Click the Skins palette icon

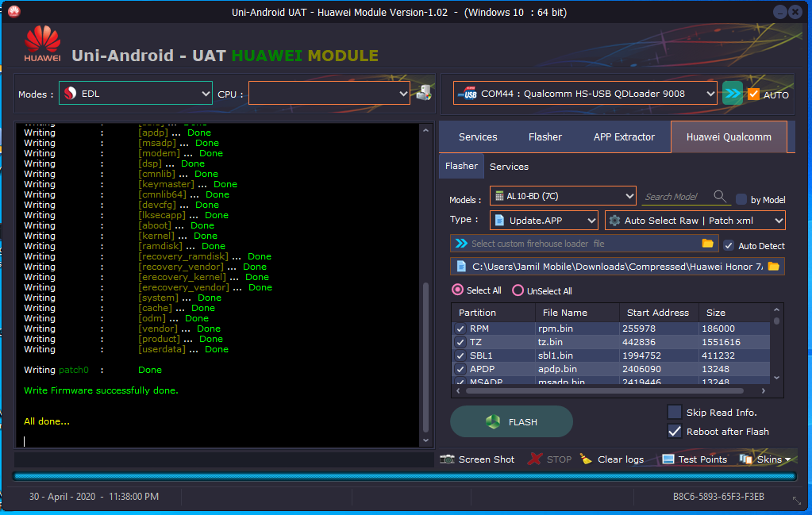tap(745, 459)
